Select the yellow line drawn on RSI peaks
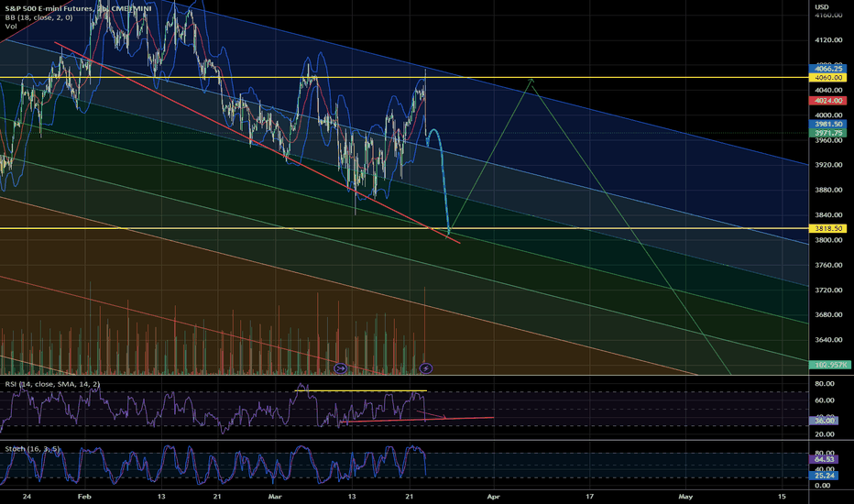 point(360,390)
